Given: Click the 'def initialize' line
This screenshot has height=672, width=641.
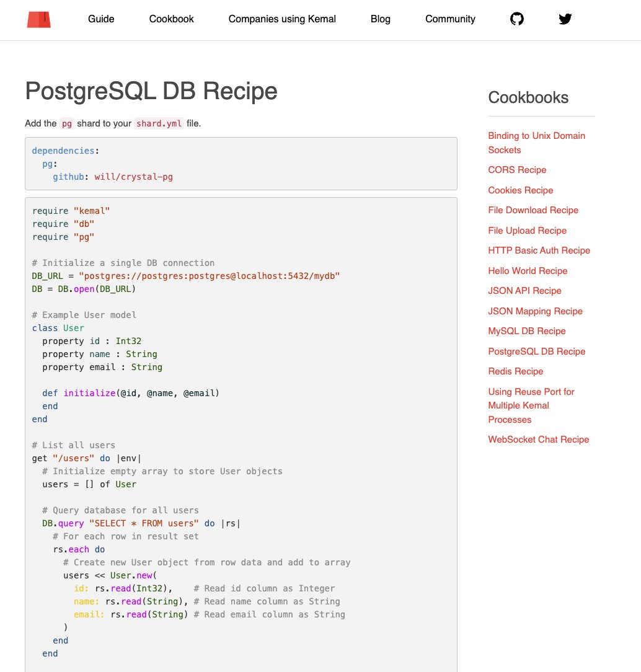Looking at the screenshot, I should tap(131, 393).
